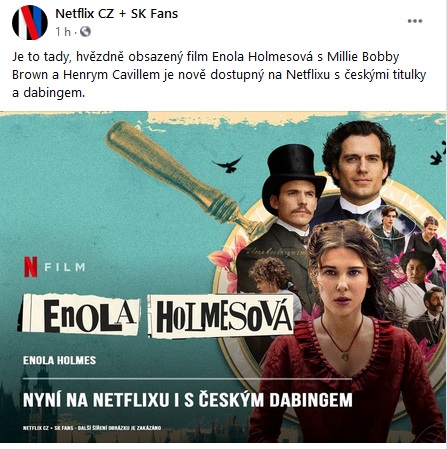Click the magnifying glass wooden handle
This screenshot has width=447, height=449.
(x=177, y=173)
